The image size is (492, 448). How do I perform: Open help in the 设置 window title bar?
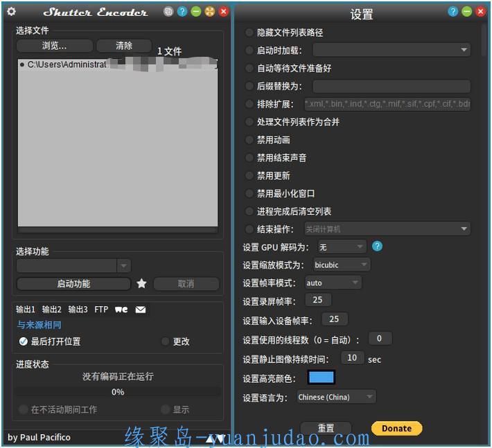tap(453, 12)
